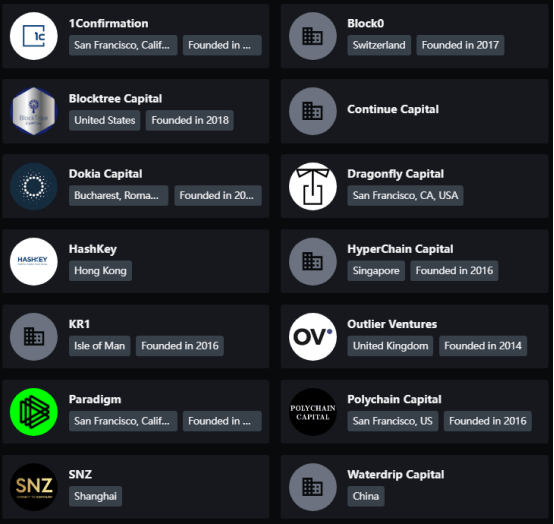Click the Shanghai location tag

coord(95,496)
